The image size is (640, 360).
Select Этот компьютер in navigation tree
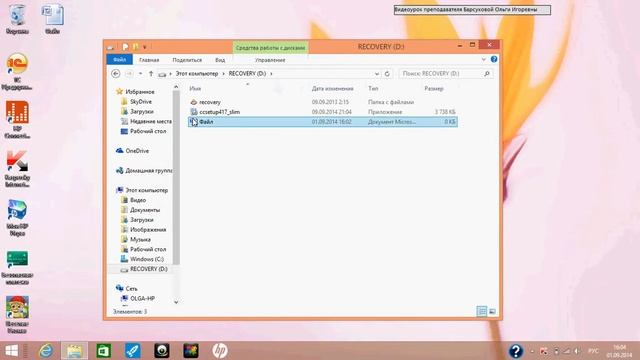pyautogui.click(x=146, y=190)
